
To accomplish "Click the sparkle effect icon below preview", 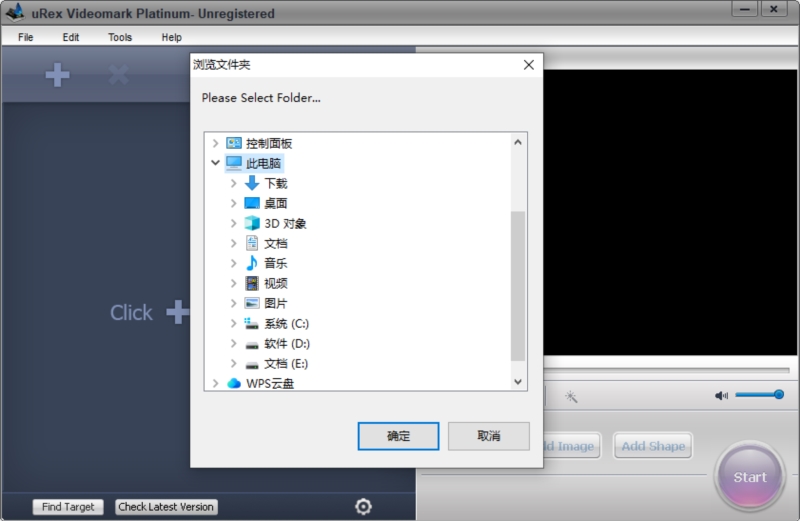I will click(571, 396).
